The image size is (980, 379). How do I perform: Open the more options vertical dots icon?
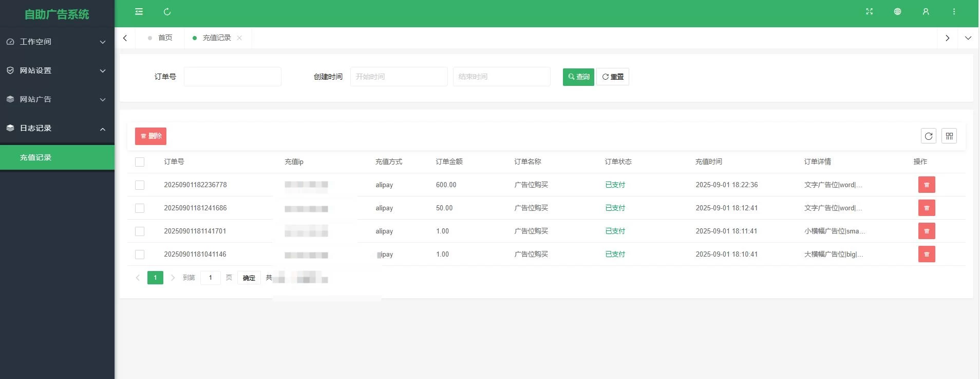coord(954,12)
